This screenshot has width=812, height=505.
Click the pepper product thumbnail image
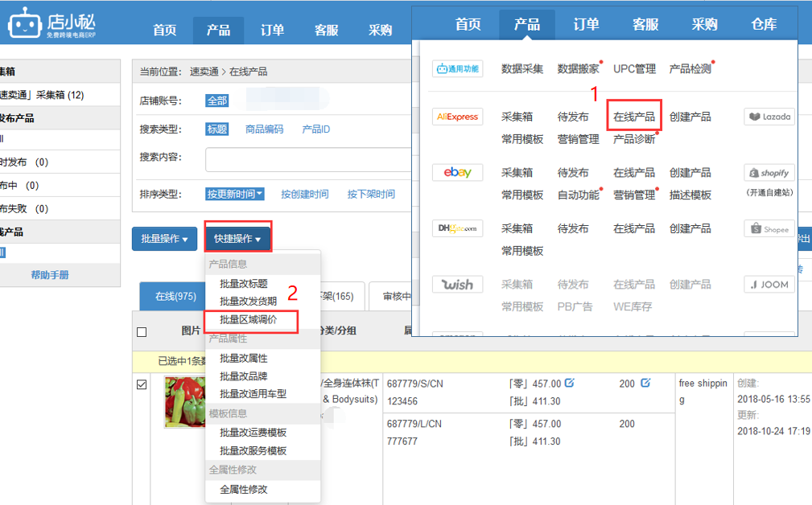[190, 401]
